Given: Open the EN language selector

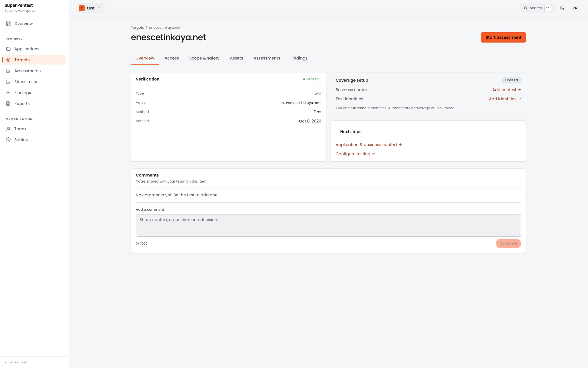Looking at the screenshot, I should click(575, 8).
